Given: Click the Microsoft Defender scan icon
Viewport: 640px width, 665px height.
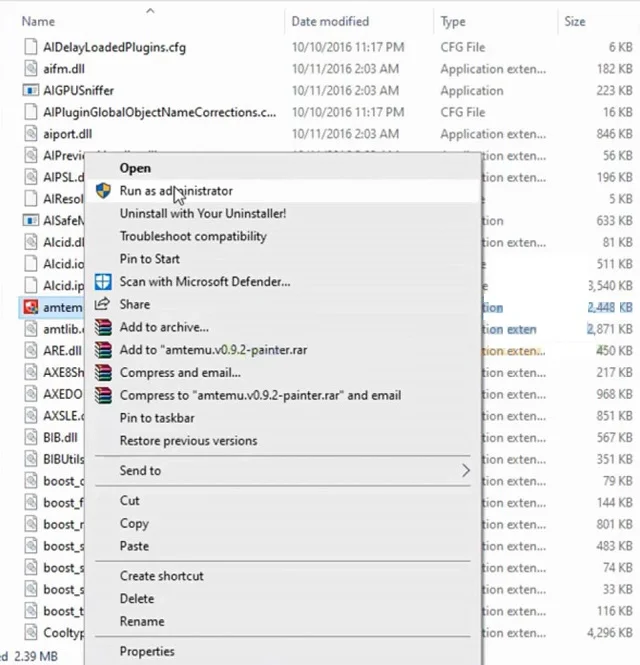Looking at the screenshot, I should coord(101,282).
